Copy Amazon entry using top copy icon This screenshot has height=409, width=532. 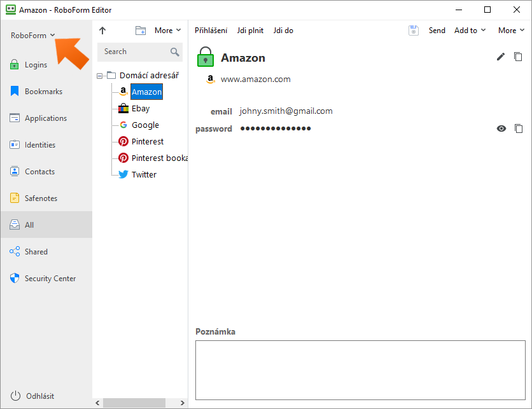518,57
